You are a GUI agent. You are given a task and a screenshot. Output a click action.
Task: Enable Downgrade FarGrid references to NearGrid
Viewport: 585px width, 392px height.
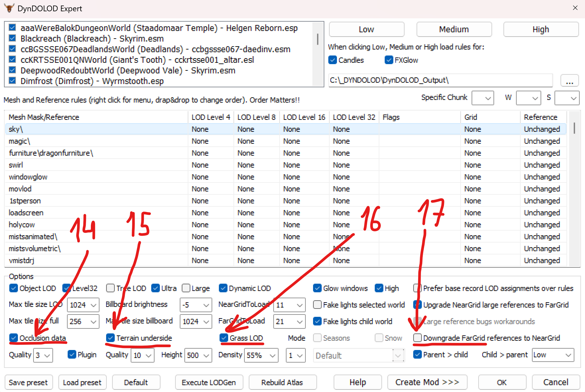click(x=417, y=338)
